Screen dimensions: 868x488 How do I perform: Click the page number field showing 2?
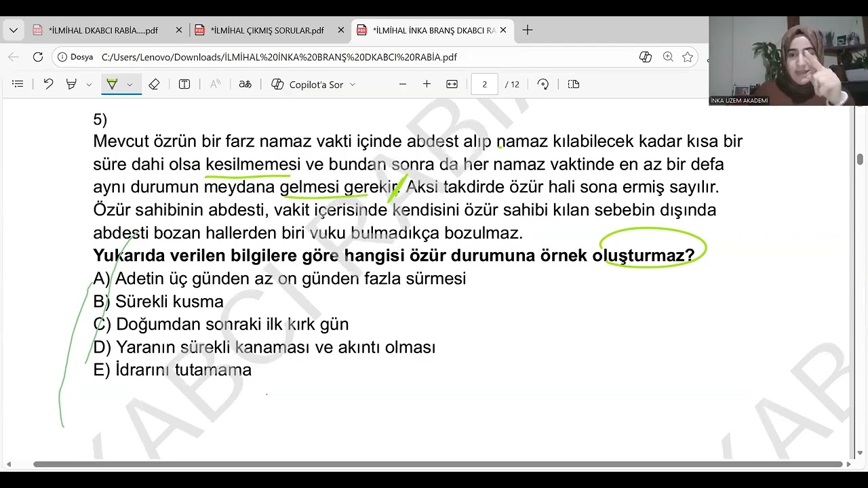click(x=484, y=84)
